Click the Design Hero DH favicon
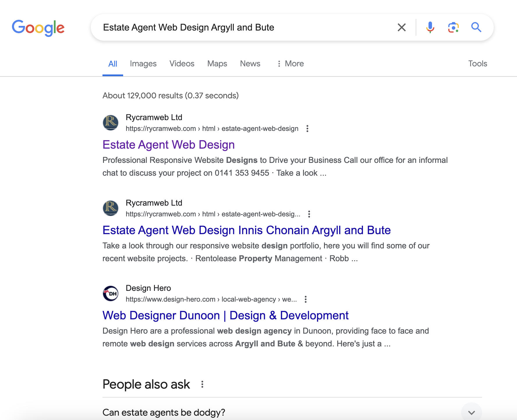This screenshot has width=517, height=420. pos(111,293)
